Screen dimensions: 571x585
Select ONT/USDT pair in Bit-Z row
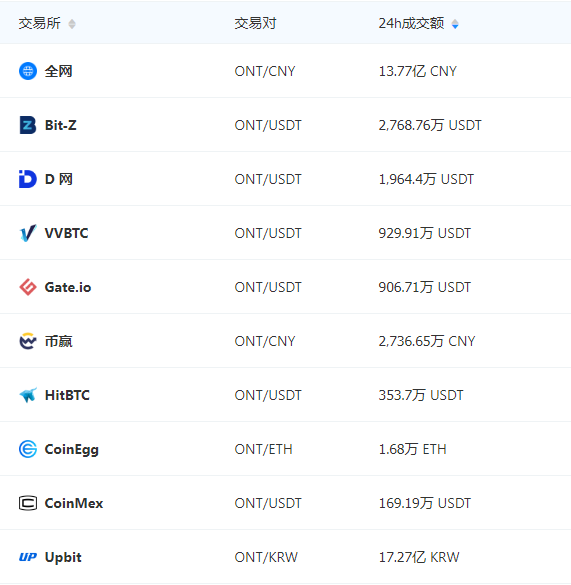click(x=268, y=125)
